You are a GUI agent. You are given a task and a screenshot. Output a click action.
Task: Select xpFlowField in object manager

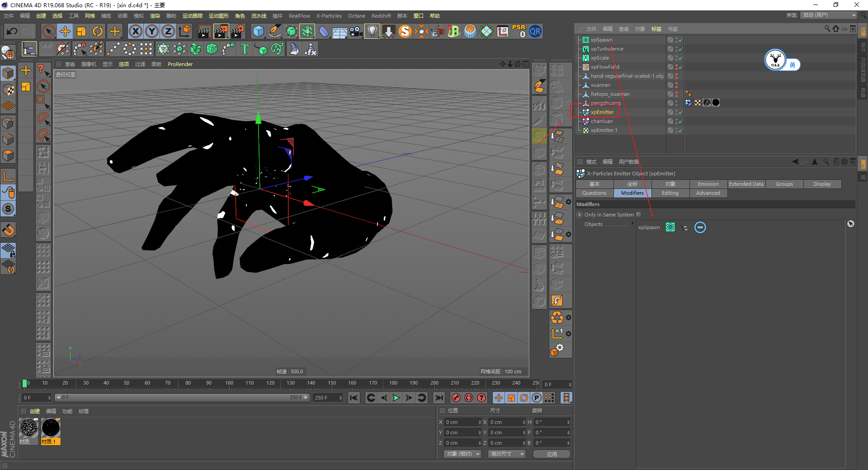[x=605, y=67]
